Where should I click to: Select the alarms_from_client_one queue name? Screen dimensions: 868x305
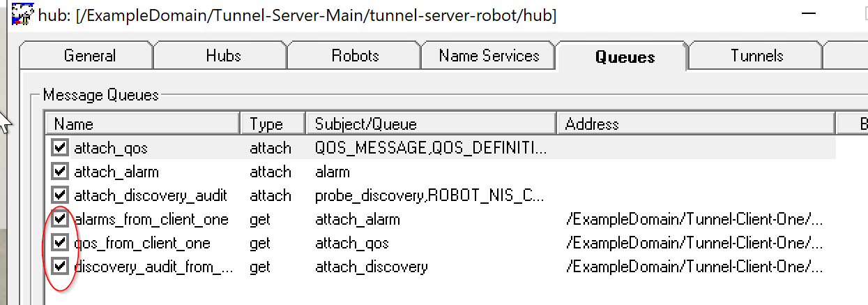pos(151,219)
